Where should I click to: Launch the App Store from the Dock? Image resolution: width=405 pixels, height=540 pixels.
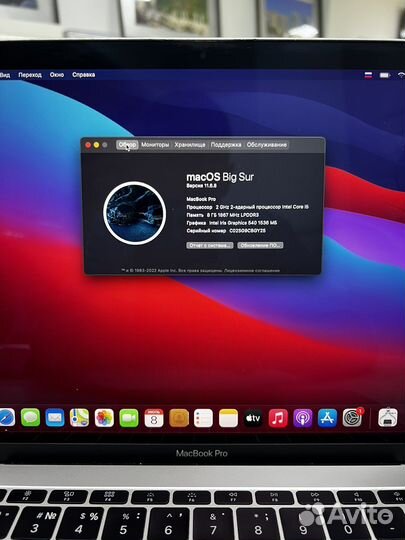tap(328, 418)
